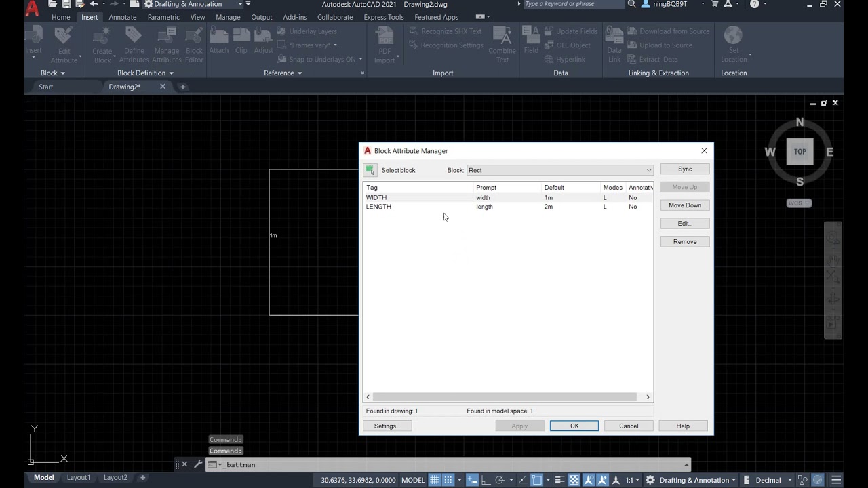Click the Remove button
Screen dimensions: 868x488
point(685,241)
